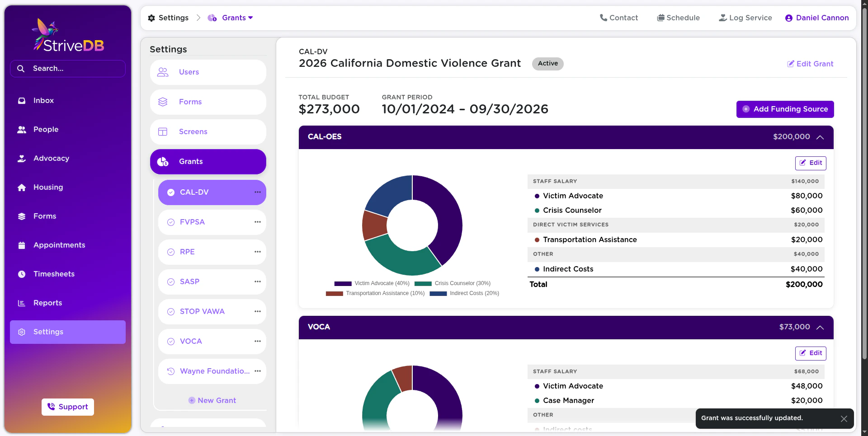This screenshot has width=868, height=436.
Task: Click the Settings breadcrumb link
Action: (168, 18)
